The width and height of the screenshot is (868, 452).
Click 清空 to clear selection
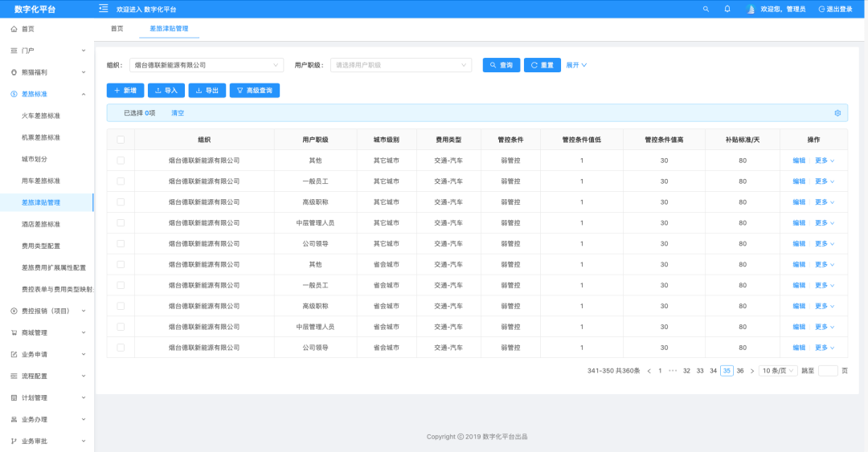[x=178, y=113]
